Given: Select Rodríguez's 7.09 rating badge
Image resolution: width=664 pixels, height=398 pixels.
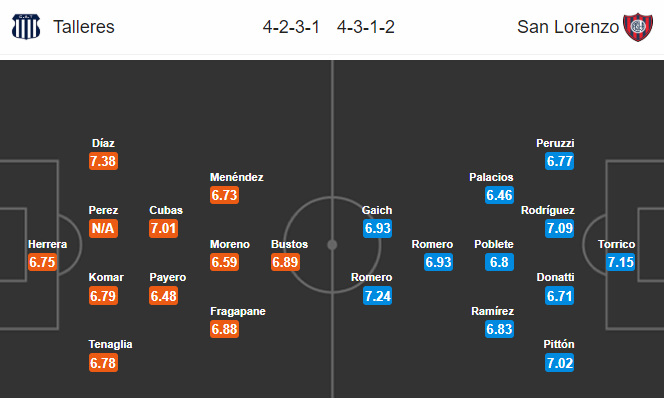Looking at the screenshot, I should click(x=559, y=229).
